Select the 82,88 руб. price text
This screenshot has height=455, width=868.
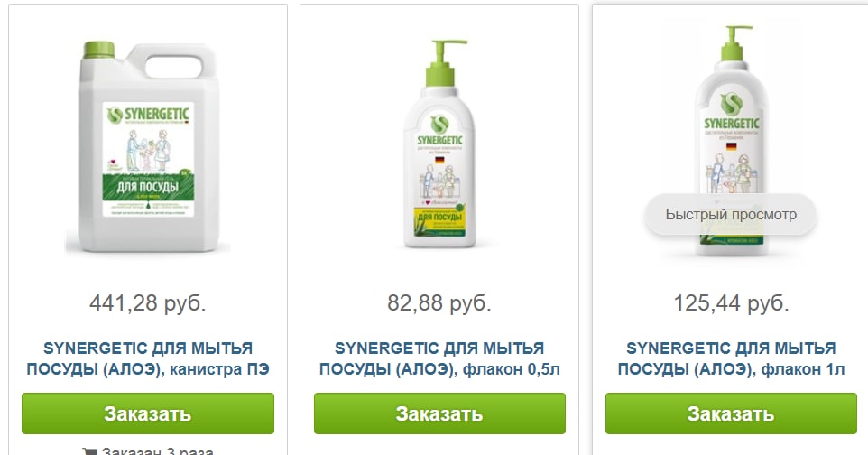pyautogui.click(x=439, y=303)
